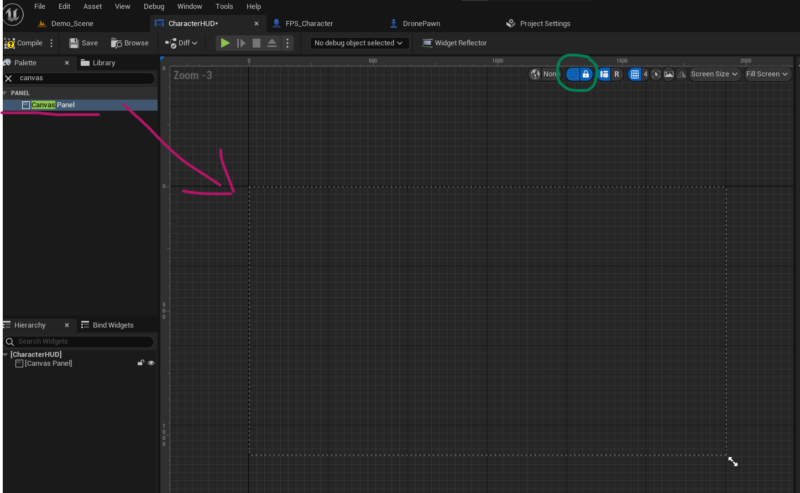Toggle respect locks padlock button
This screenshot has width=800, height=493.
tap(586, 75)
